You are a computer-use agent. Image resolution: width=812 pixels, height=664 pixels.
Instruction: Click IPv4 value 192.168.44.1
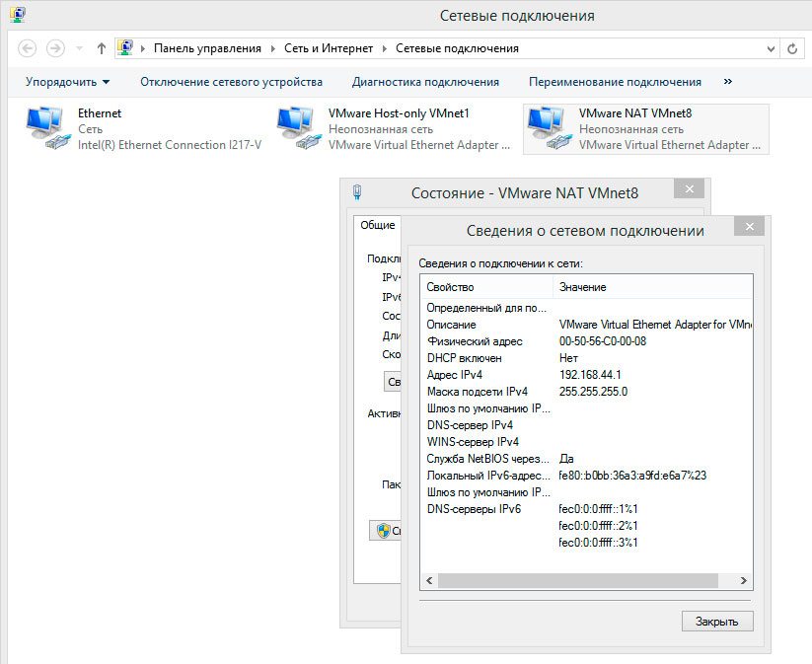point(590,375)
